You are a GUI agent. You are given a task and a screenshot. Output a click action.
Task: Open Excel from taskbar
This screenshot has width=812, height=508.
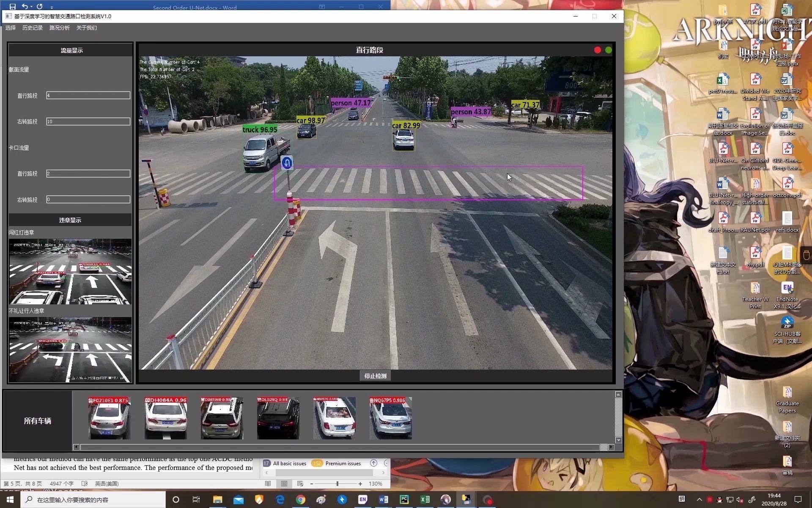(425, 500)
